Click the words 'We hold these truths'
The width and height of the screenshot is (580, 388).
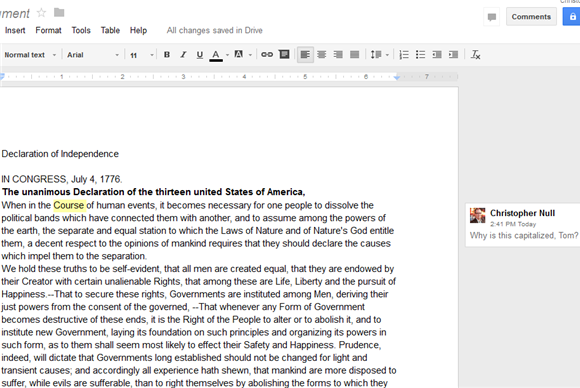click(x=44, y=269)
